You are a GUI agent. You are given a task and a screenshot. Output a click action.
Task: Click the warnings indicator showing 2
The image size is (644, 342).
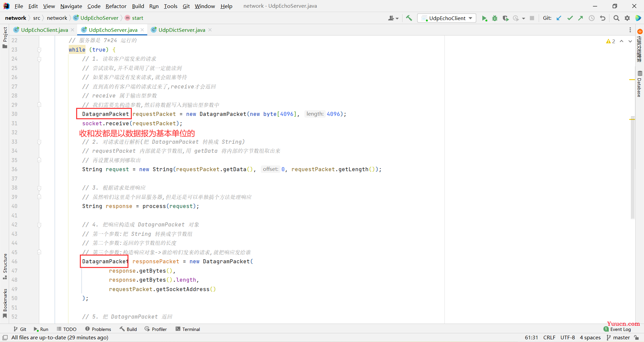pos(610,41)
